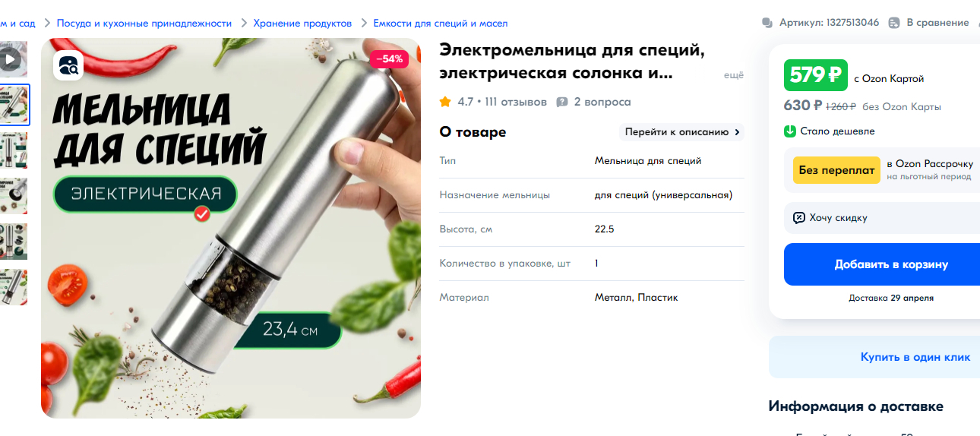Select the second product thumbnail
Viewport: 980px width, 436px height.
coord(14,105)
